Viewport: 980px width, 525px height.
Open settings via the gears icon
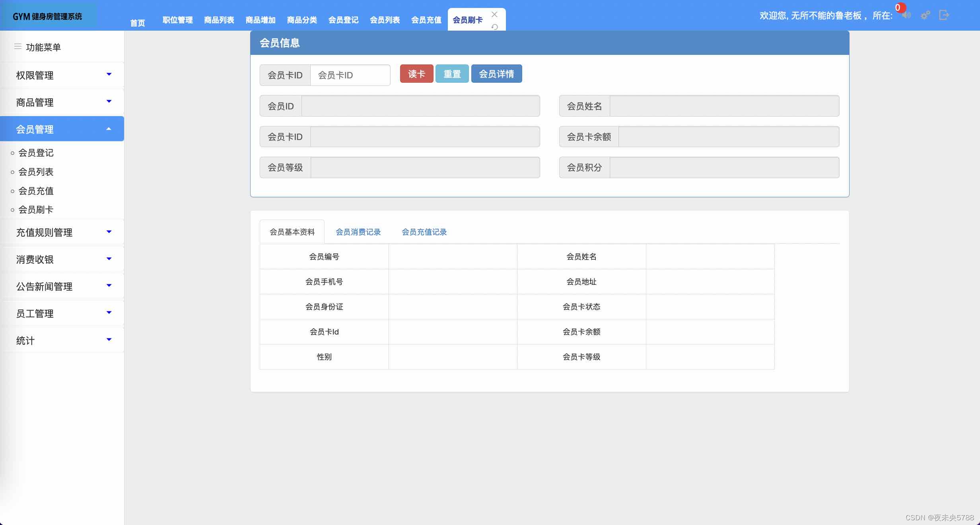(926, 16)
